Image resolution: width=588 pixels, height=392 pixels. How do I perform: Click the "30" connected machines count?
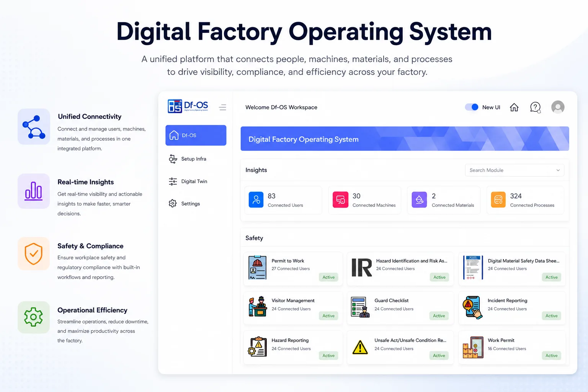click(x=356, y=196)
